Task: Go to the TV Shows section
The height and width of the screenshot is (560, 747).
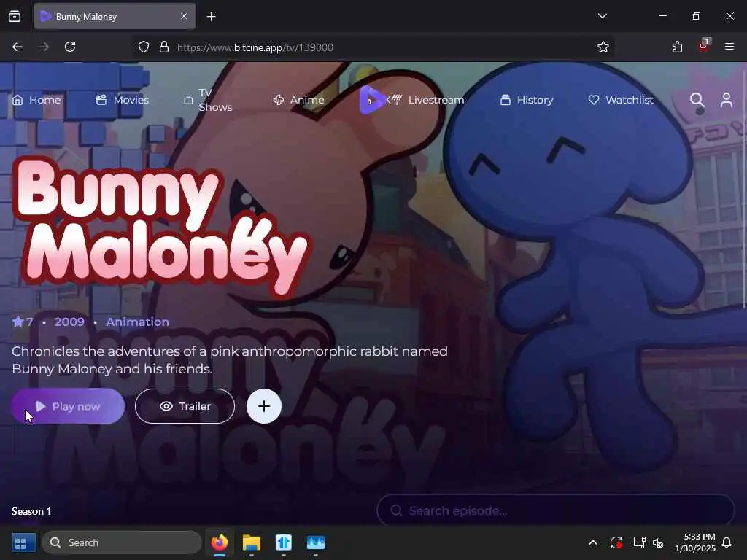Action: (x=208, y=100)
